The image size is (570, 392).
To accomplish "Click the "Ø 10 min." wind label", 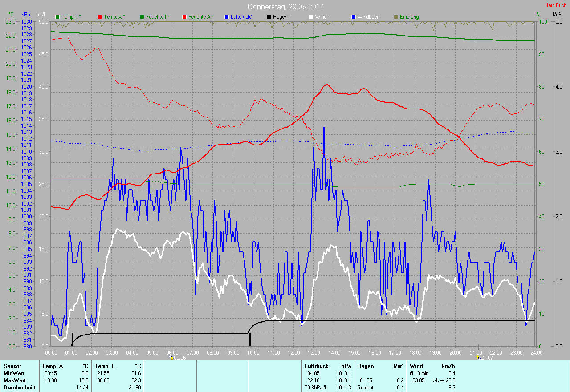I will tap(420, 373).
